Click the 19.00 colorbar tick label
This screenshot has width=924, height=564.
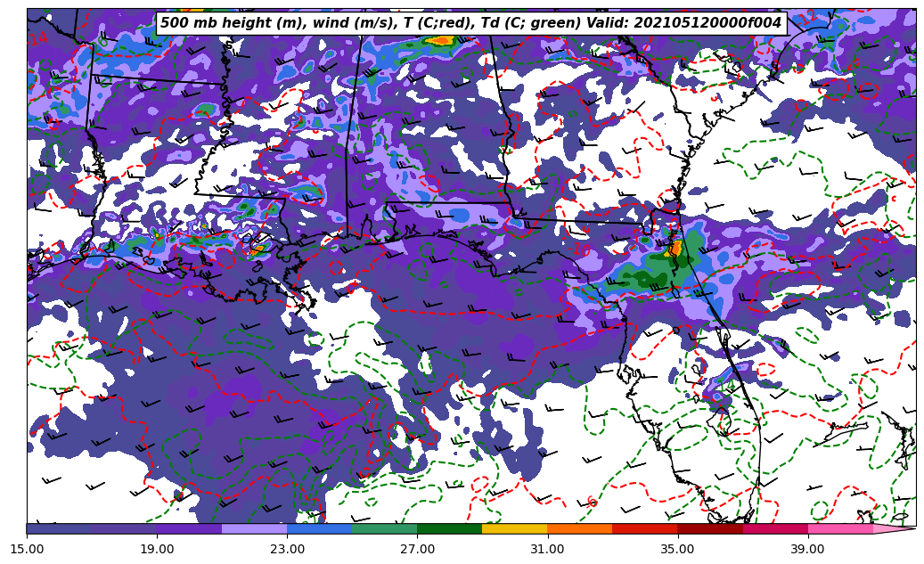(x=157, y=549)
